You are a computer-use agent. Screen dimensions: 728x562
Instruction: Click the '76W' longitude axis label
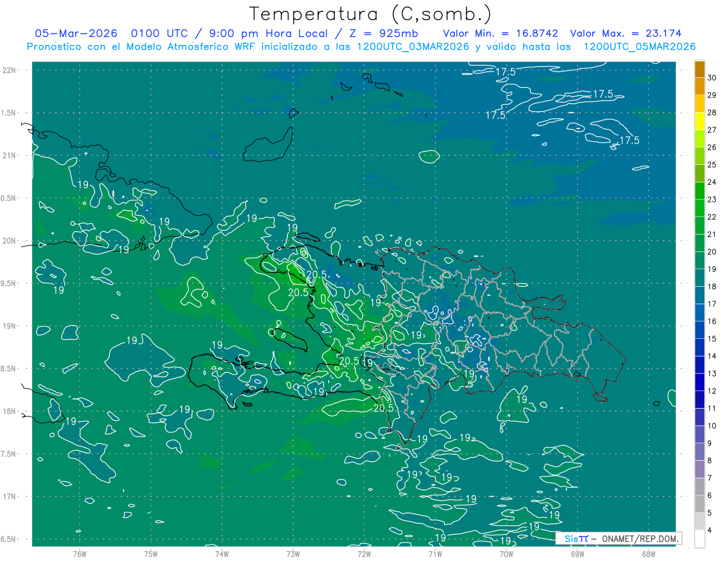tap(79, 554)
